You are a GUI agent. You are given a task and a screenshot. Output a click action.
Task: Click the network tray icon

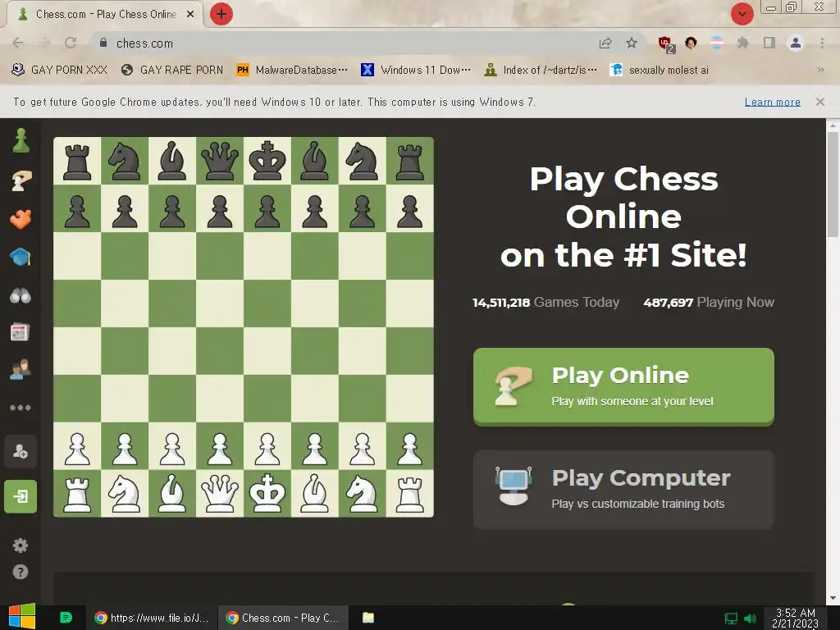tap(731, 619)
